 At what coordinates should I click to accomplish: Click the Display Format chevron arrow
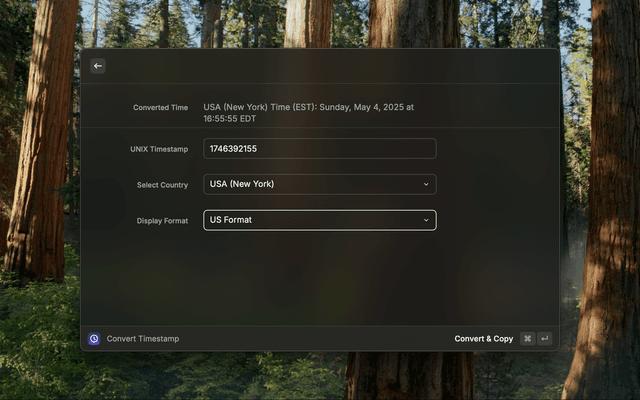tap(426, 220)
